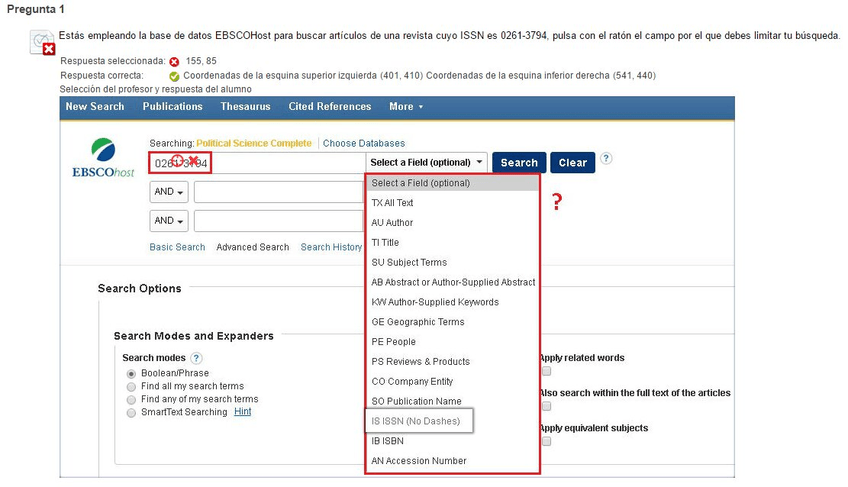Open the search help question mark icon
848x487 pixels.
[606, 159]
